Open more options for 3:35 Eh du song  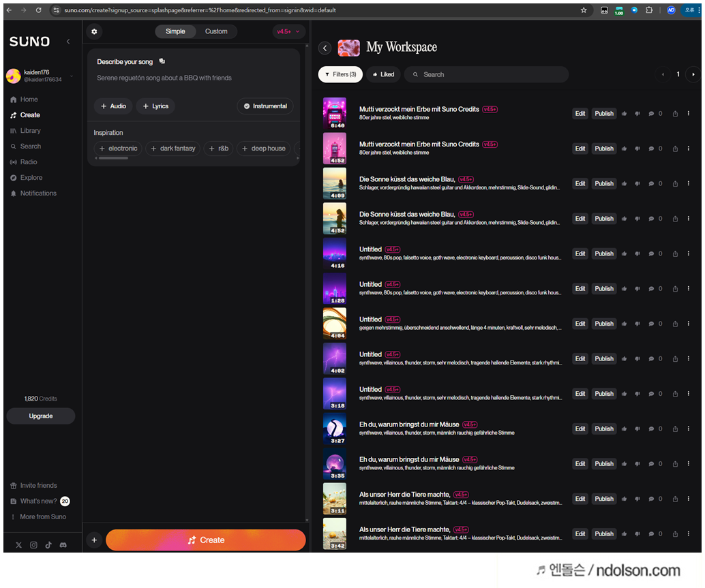pos(689,463)
